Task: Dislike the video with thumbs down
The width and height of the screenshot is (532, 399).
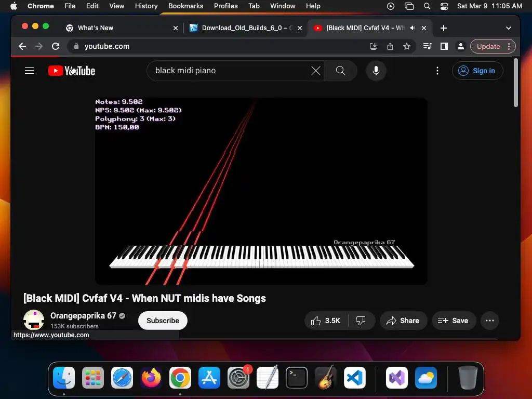Action: point(361,321)
